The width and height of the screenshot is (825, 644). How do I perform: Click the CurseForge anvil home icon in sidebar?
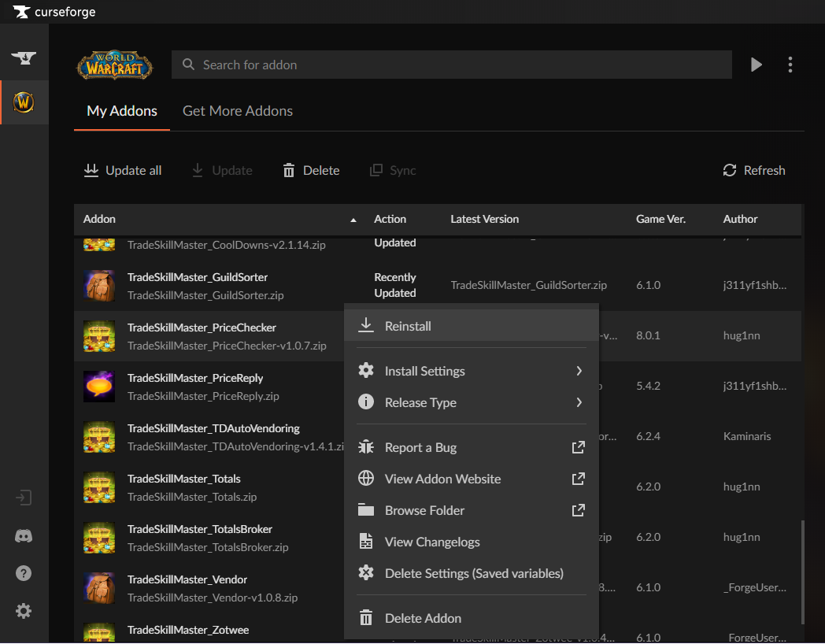pos(24,57)
